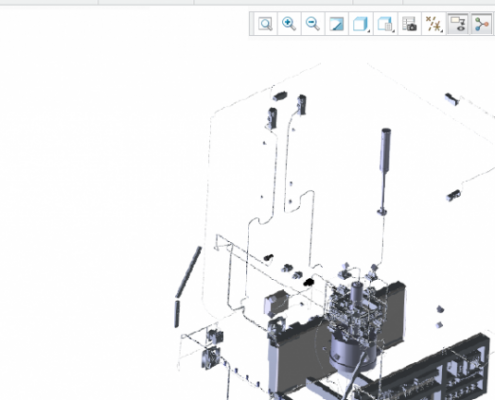Select the Zoom Out tool
Screen dimensions: 495x400
[x=313, y=24]
